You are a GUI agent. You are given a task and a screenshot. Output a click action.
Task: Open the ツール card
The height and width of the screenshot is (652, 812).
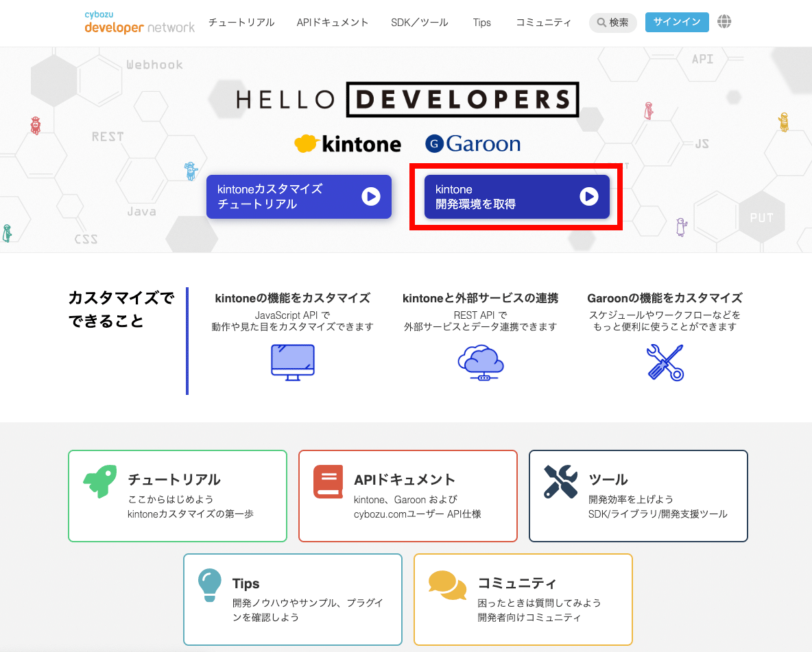(x=638, y=496)
